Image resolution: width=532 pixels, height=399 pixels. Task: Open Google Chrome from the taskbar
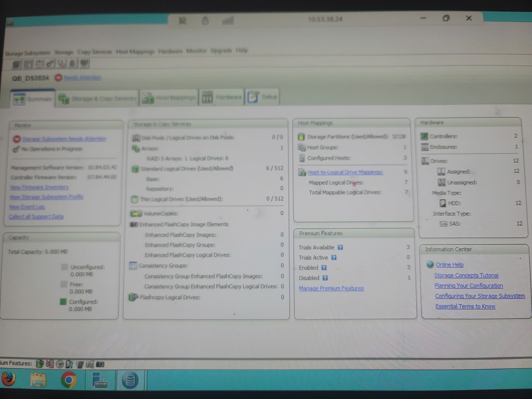(69, 380)
